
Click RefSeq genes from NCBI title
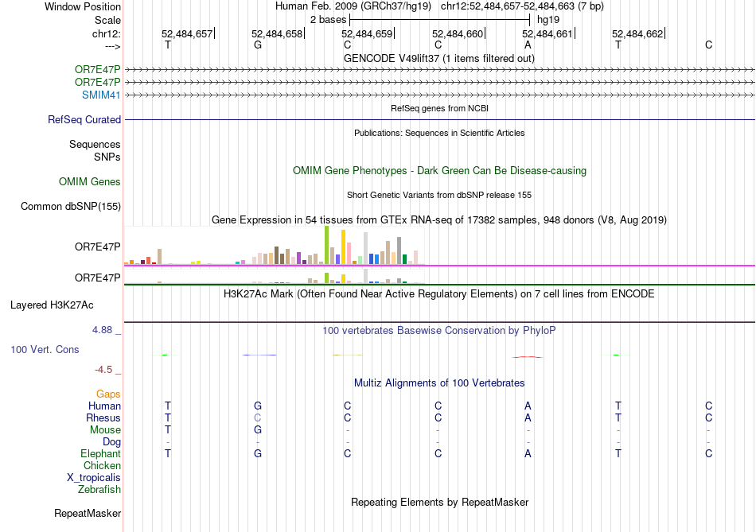pos(439,108)
